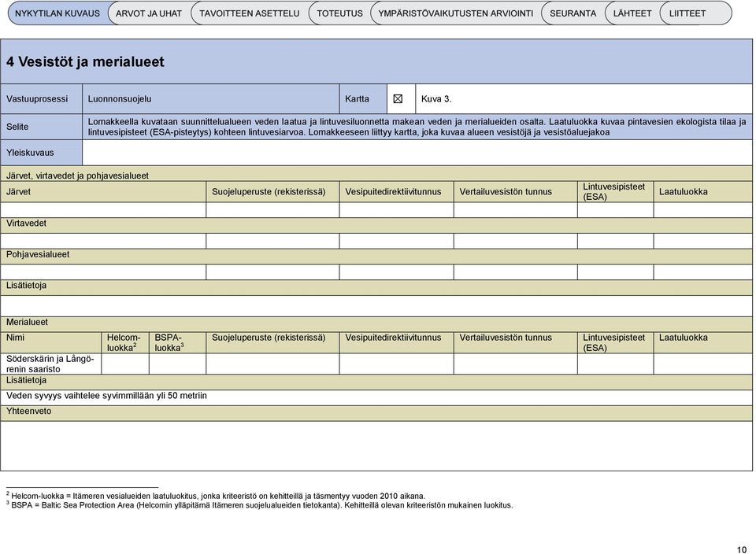The width and height of the screenshot is (756, 554).
Task: Select the 'Virtavedet' row header
Action: [27, 223]
